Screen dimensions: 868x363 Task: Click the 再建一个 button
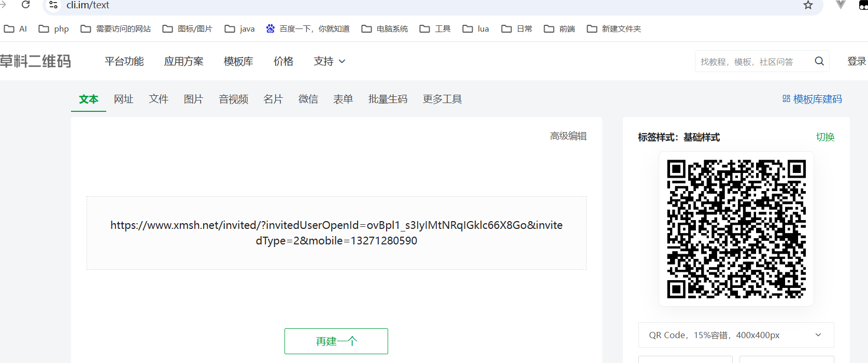tap(336, 341)
